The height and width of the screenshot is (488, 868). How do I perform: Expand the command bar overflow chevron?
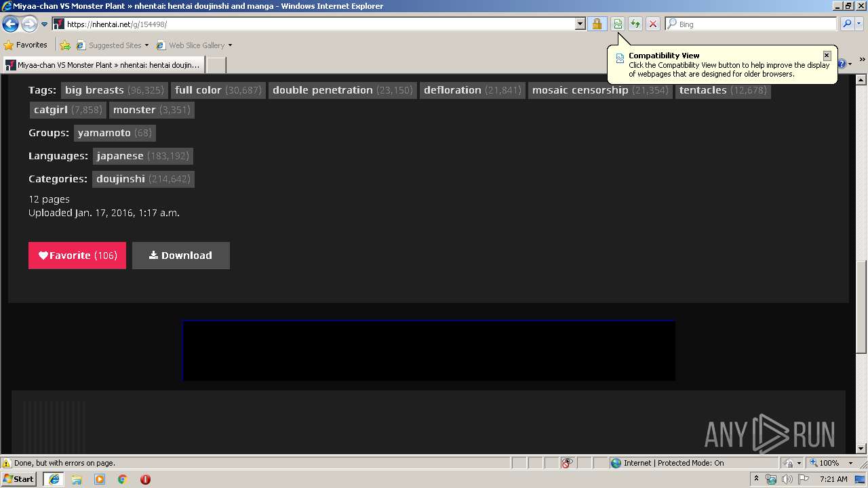pyautogui.click(x=863, y=60)
